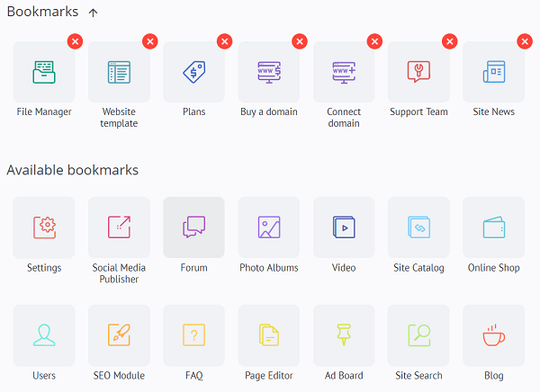Image resolution: width=540 pixels, height=392 pixels.
Task: Remove the Support Team bookmark
Action: point(450,41)
